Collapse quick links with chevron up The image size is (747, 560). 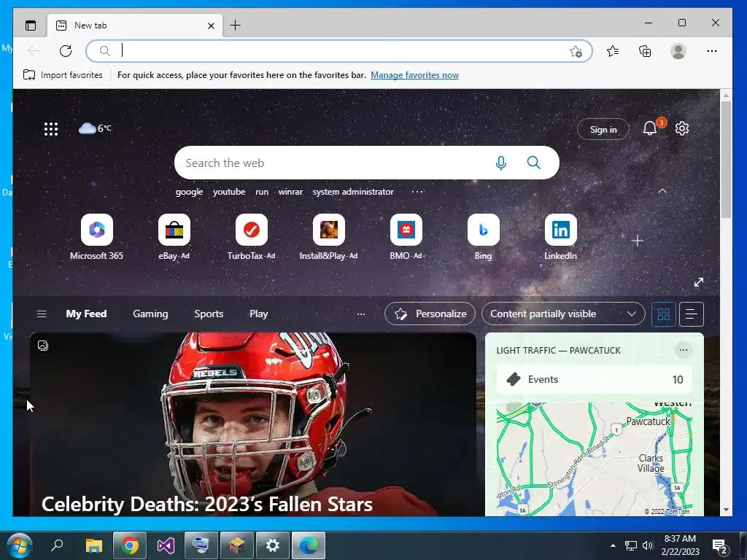662,191
